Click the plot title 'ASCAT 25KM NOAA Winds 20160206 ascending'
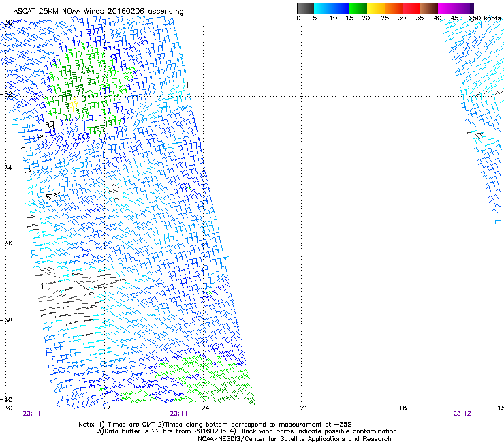The height and width of the screenshot is (443, 504). 98,12
